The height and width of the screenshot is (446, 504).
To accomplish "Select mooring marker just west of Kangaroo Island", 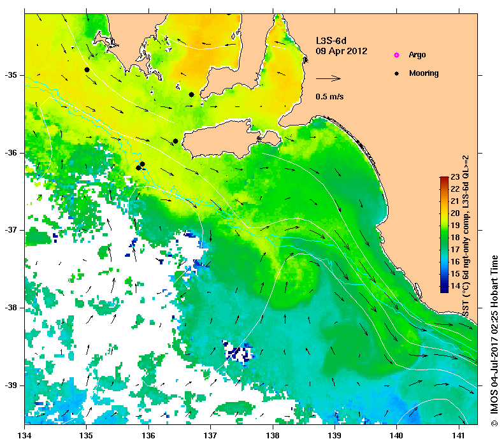I will [175, 141].
